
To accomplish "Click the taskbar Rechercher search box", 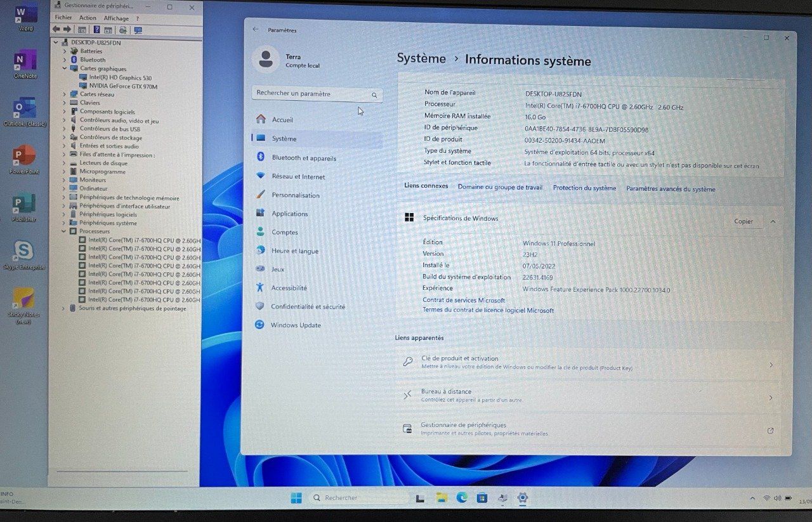I will [359, 498].
